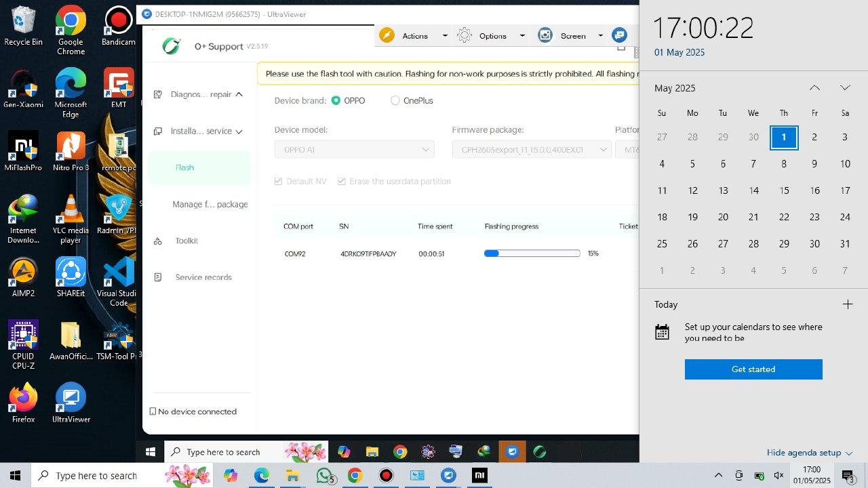Toggle Erase the userdata partition checkbox
The image size is (868, 488).
pos(341,182)
